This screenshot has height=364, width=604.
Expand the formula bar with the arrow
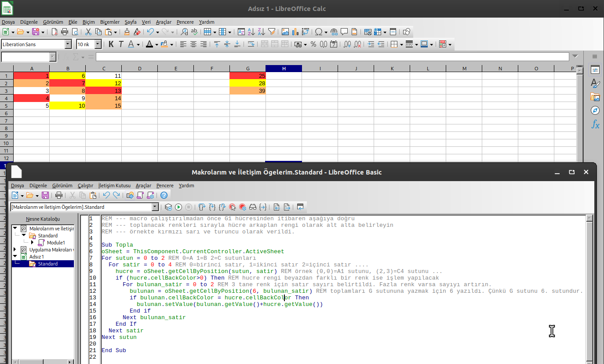click(576, 57)
